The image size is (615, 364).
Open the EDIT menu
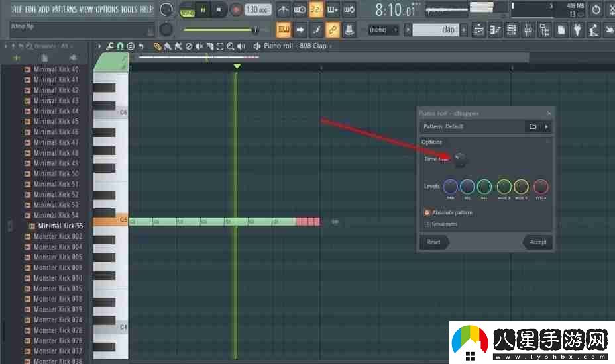coord(30,9)
